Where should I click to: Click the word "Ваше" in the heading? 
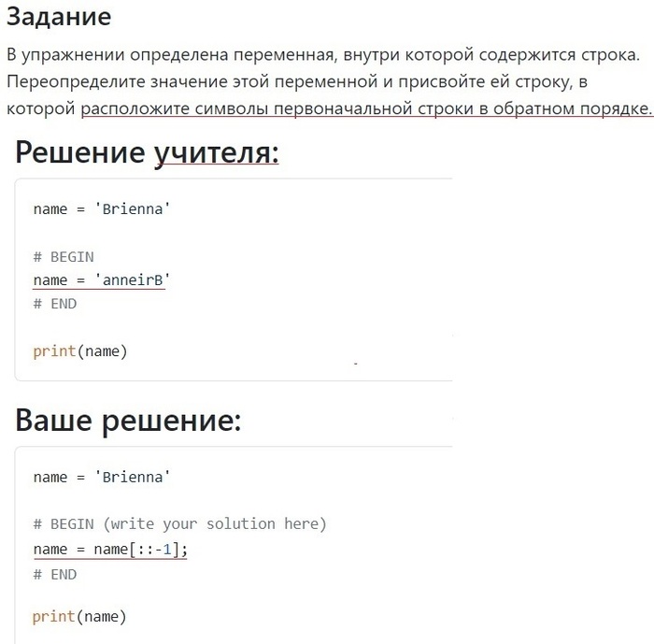point(53,421)
